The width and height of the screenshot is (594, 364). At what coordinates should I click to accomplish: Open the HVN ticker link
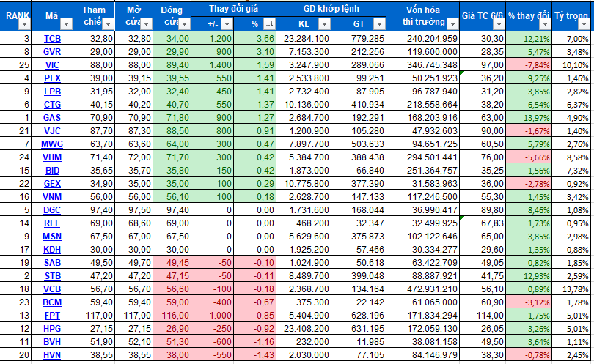(x=52, y=355)
